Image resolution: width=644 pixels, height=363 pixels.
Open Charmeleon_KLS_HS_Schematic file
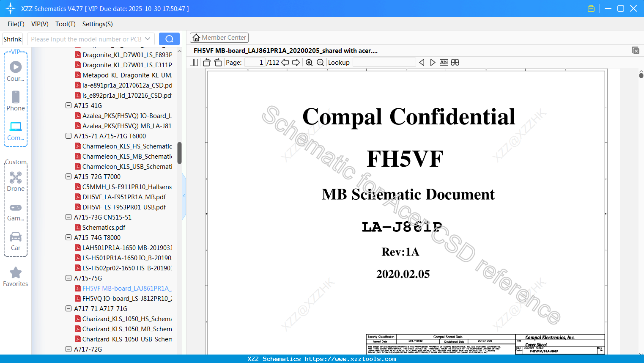[123, 146]
